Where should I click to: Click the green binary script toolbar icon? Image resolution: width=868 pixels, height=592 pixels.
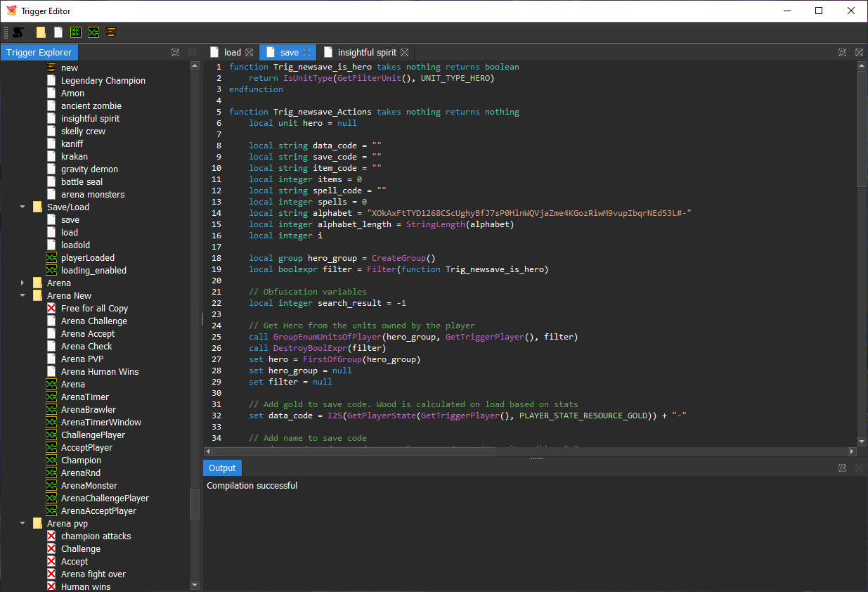76,32
